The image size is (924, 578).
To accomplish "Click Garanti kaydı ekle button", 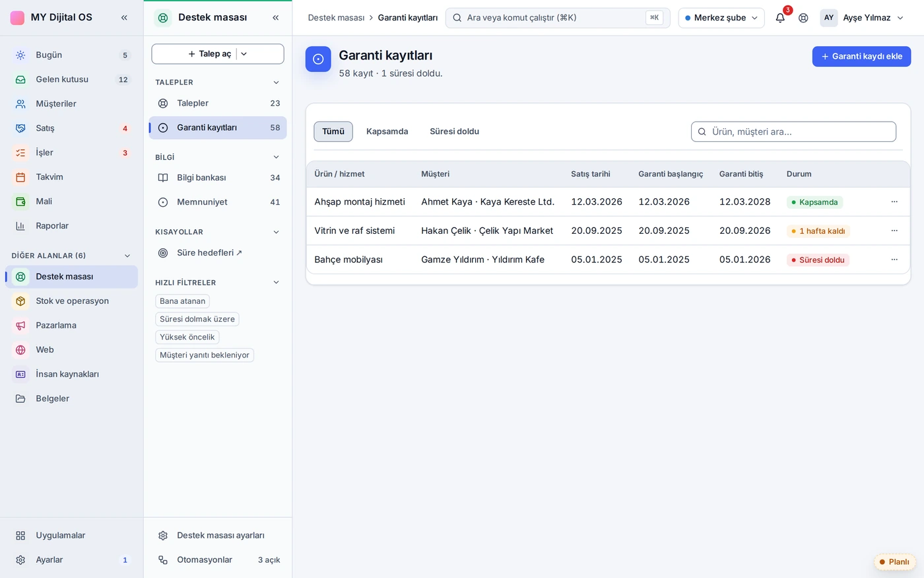I will [x=861, y=56].
